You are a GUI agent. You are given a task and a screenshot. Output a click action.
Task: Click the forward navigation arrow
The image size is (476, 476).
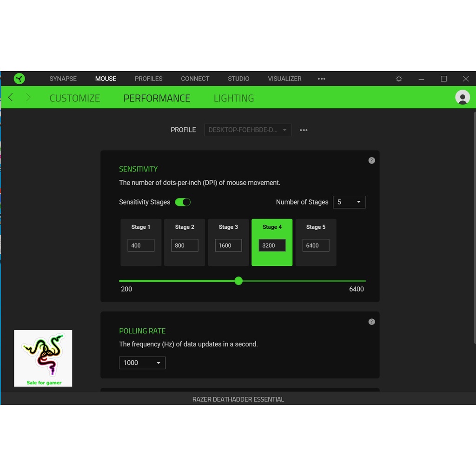pos(28,97)
